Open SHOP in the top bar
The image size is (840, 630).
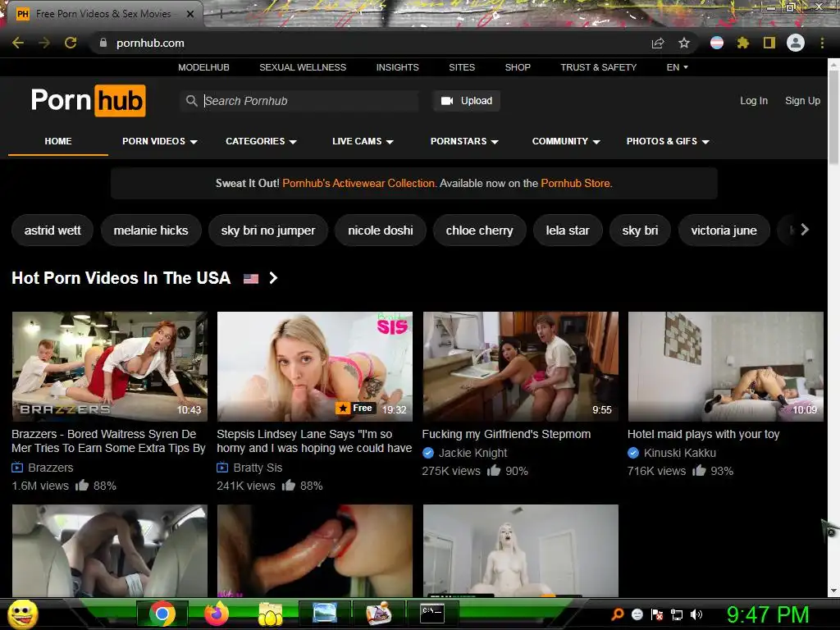tap(518, 67)
